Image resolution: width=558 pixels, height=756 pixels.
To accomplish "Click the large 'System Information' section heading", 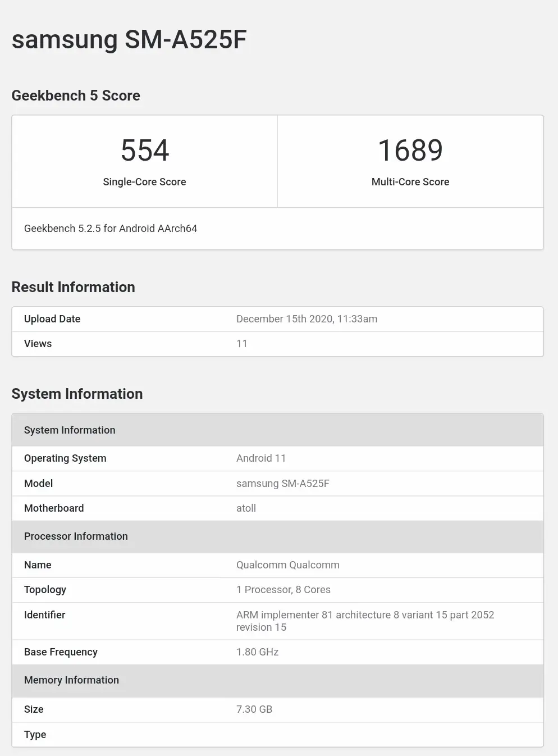I will 77,394.
